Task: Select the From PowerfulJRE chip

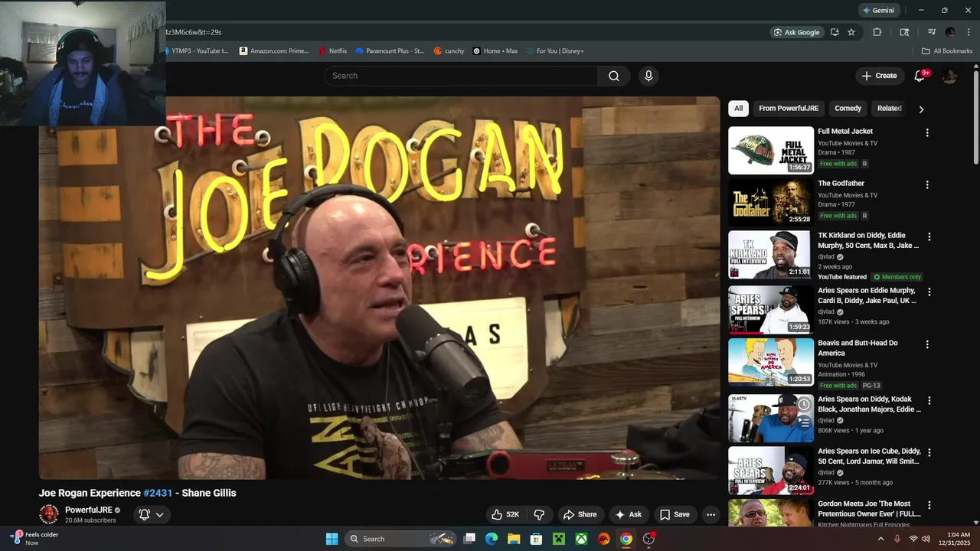Action: [x=789, y=109]
